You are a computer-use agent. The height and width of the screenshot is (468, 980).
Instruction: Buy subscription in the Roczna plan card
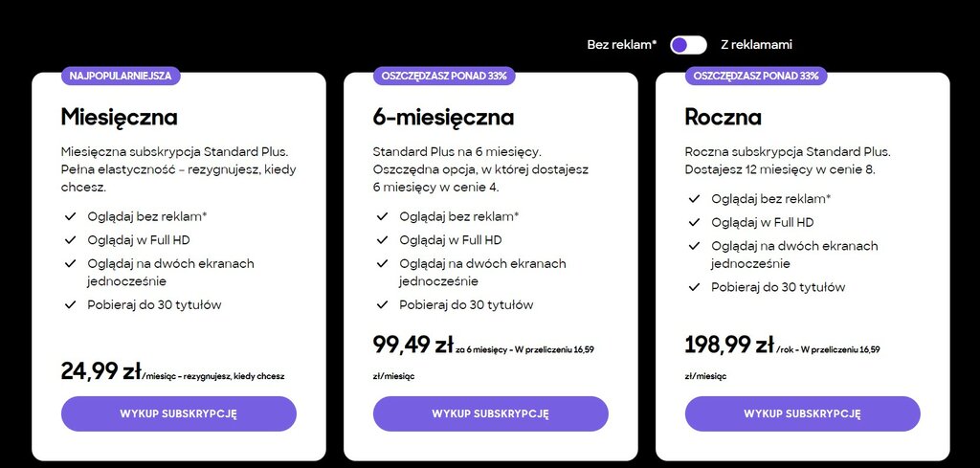click(x=803, y=413)
